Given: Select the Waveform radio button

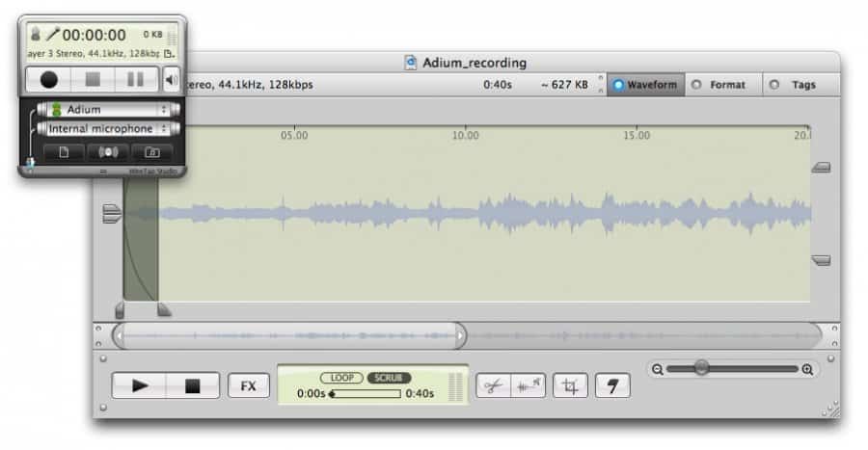Looking at the screenshot, I should click(x=619, y=85).
